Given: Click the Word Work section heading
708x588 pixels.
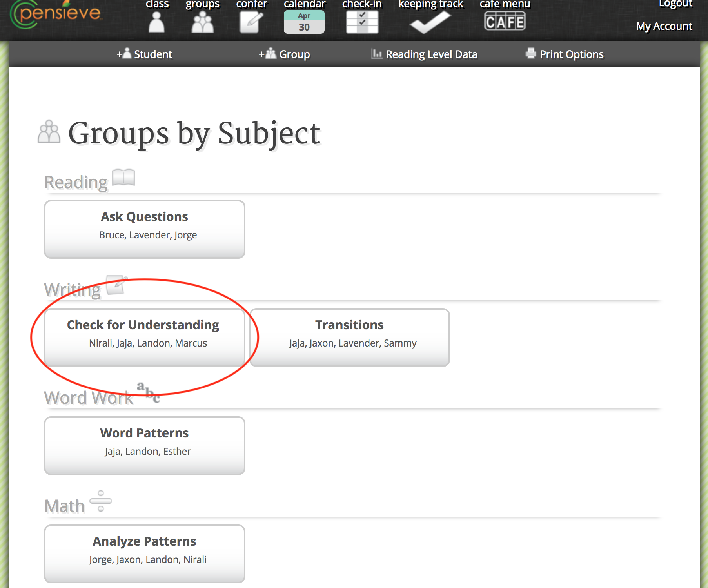Looking at the screenshot, I should pos(89,398).
